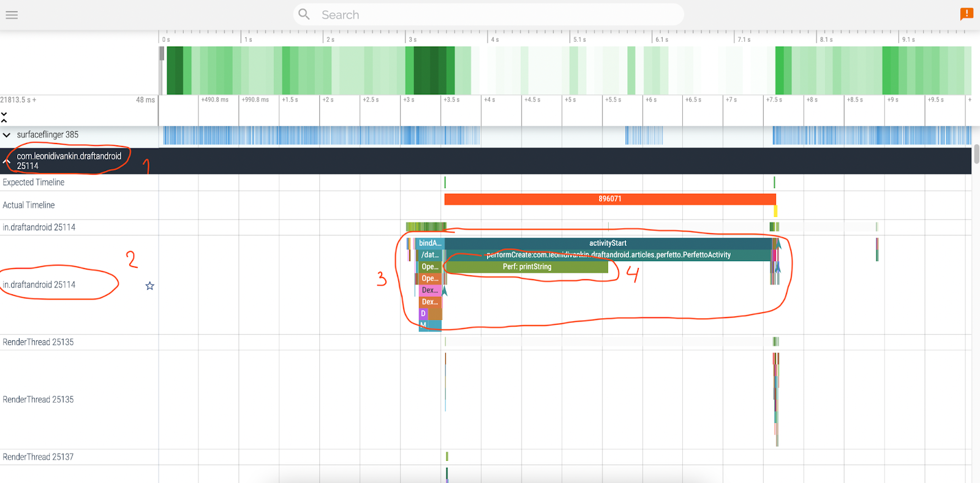Select the red 896071 frame slice
The image size is (980, 483).
coord(609,199)
